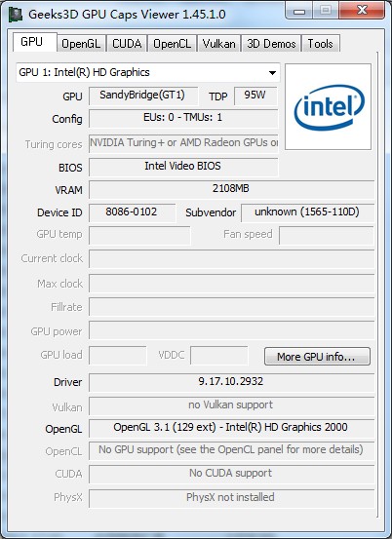Open the 3D Demos tab
The image size is (392, 539).
pyautogui.click(x=271, y=44)
